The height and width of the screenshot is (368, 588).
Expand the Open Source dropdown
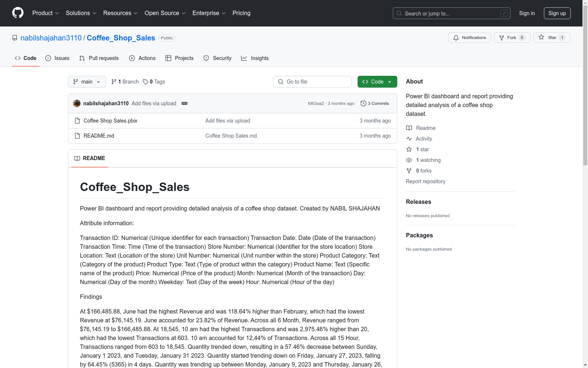point(165,13)
